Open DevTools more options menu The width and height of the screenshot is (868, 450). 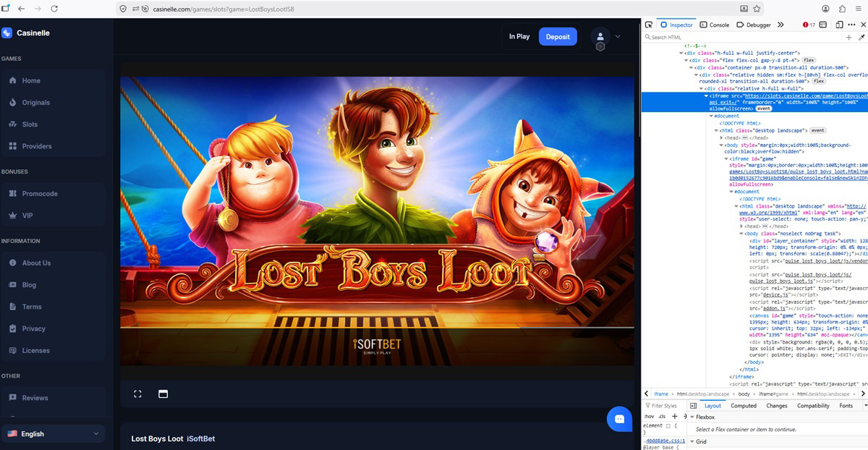(x=851, y=25)
